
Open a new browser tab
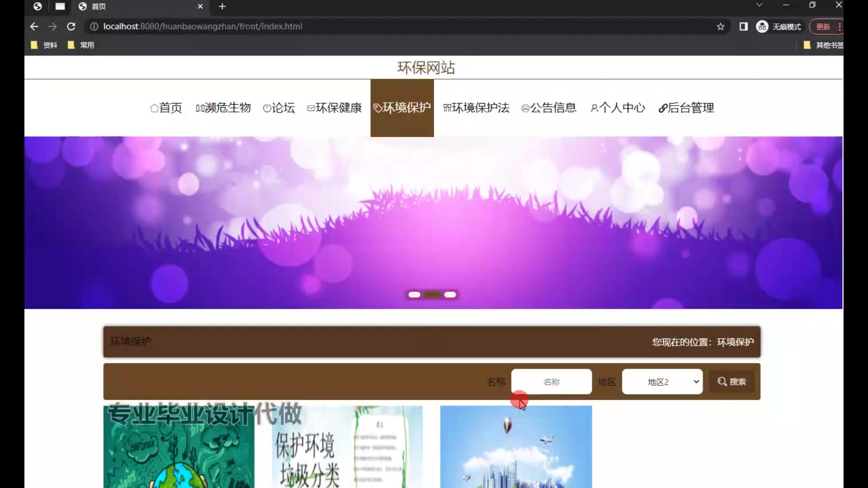[222, 6]
